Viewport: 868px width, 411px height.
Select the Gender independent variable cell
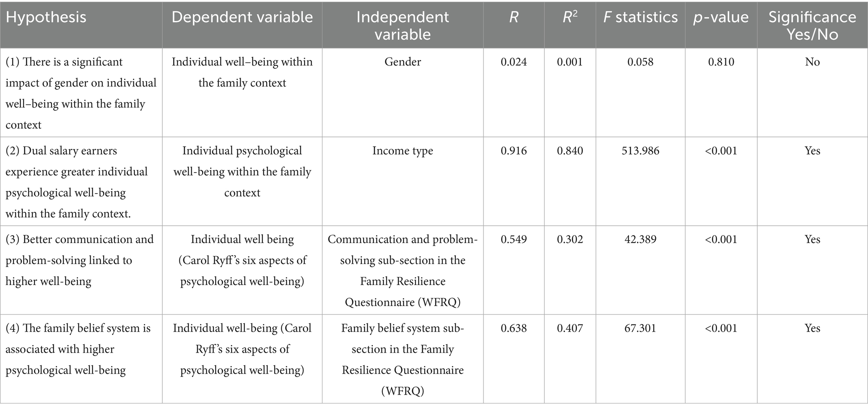(x=403, y=62)
